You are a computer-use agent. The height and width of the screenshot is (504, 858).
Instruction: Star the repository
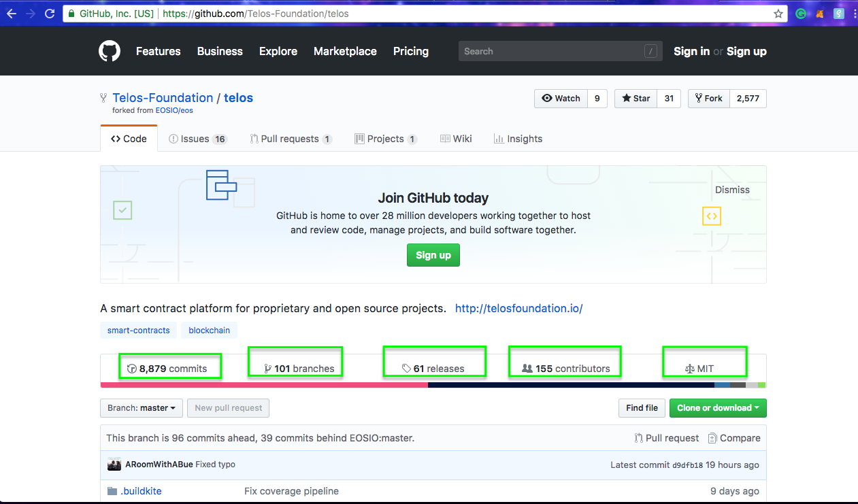635,99
